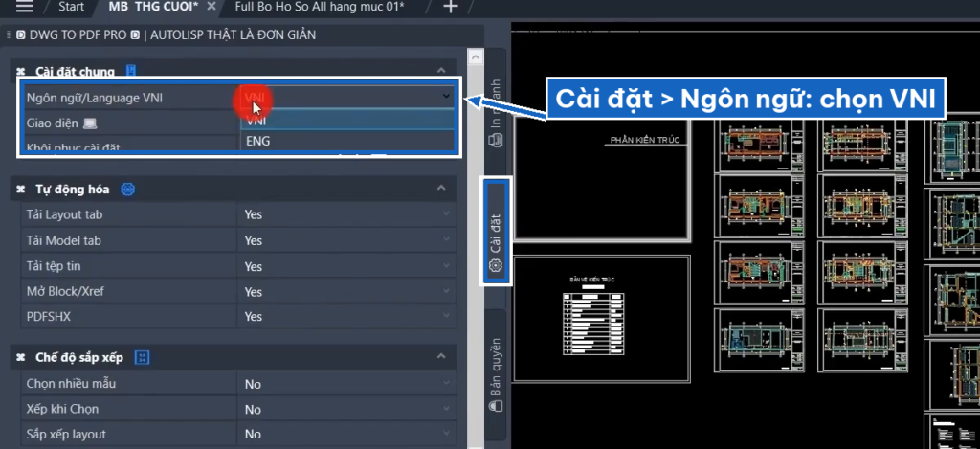Open the In nhanh side tab

[x=496, y=113]
